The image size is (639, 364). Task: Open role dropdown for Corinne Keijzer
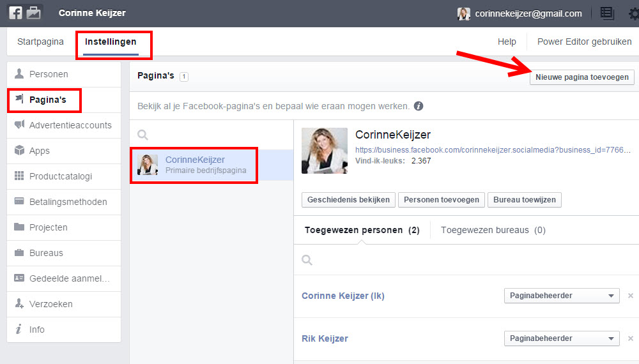(562, 296)
